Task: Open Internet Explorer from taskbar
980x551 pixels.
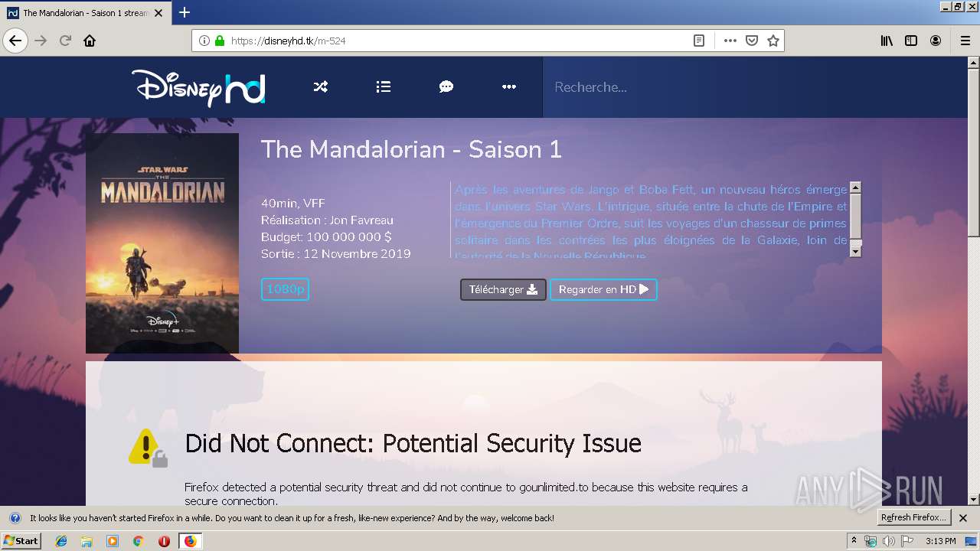Action: (x=61, y=541)
